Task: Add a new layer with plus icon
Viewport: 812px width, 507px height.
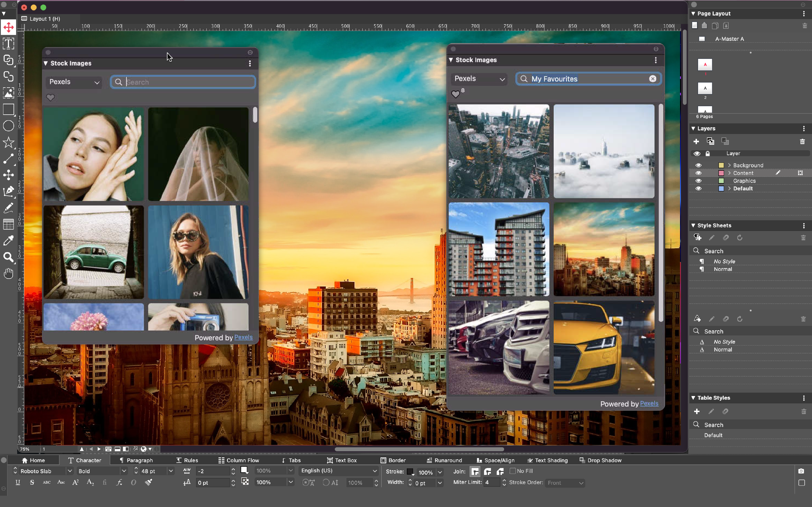Action: click(x=696, y=141)
